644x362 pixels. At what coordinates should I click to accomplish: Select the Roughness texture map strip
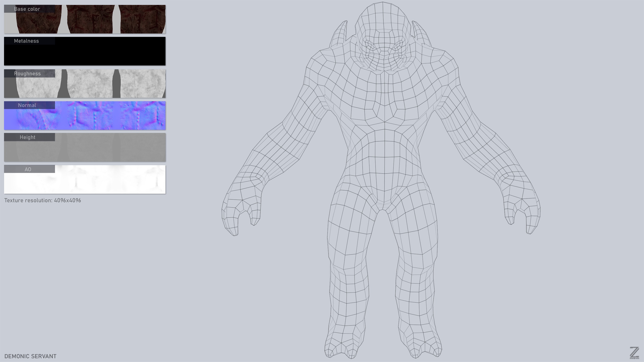[85, 83]
